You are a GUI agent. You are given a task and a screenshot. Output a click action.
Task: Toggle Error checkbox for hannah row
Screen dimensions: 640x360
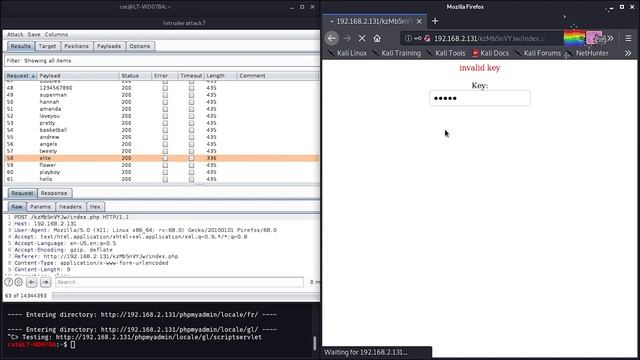(x=165, y=102)
